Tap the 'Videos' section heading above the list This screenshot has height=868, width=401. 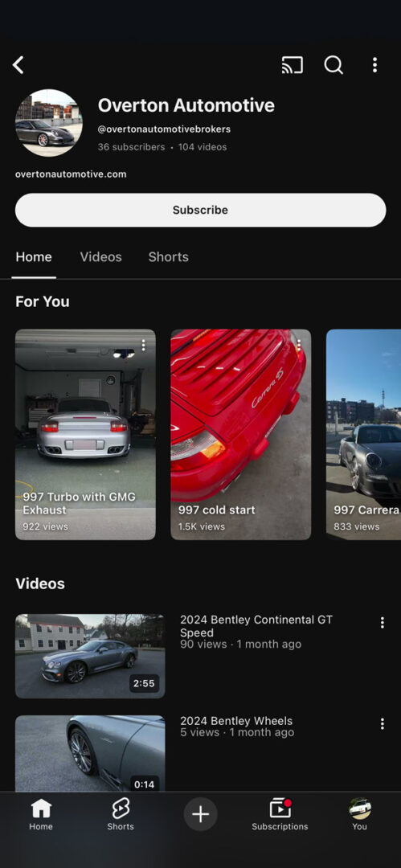tap(40, 583)
